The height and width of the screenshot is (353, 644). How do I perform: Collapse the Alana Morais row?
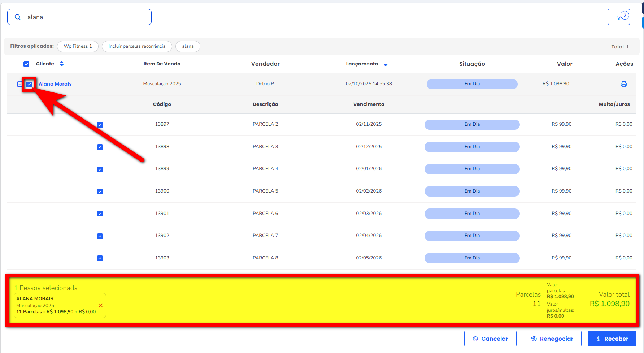click(x=19, y=84)
